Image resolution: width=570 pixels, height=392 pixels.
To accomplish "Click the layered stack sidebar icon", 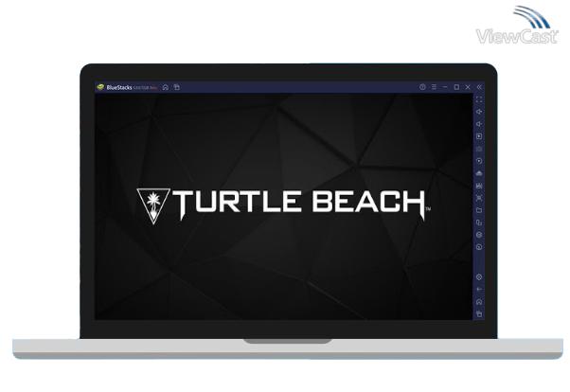I will point(479,235).
